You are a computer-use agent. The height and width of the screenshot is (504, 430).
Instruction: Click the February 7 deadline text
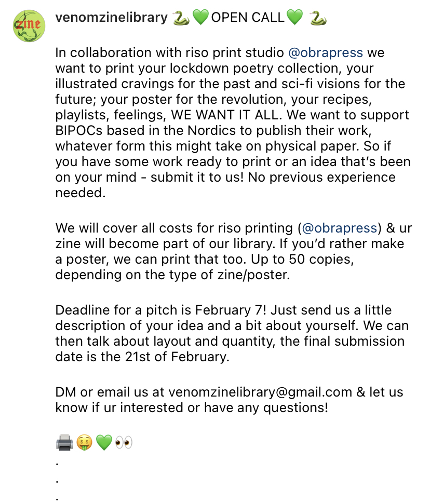[x=229, y=310]
